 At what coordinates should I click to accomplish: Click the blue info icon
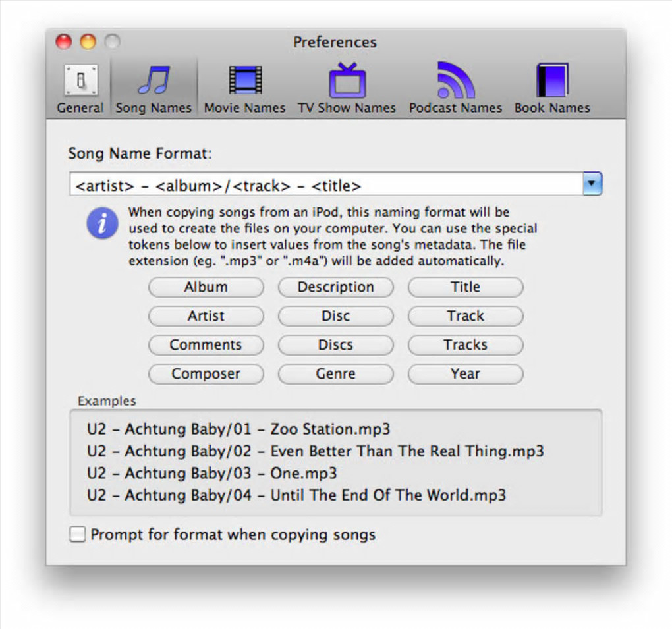(102, 223)
